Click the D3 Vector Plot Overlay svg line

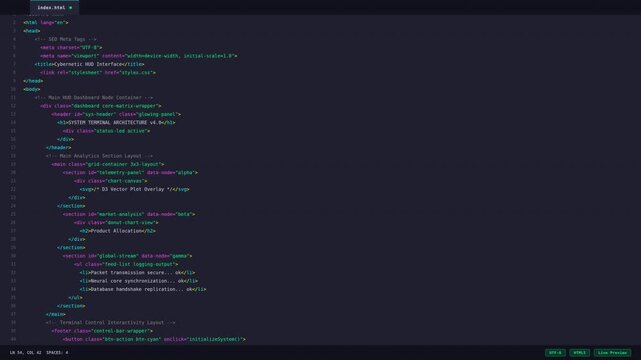point(134,189)
